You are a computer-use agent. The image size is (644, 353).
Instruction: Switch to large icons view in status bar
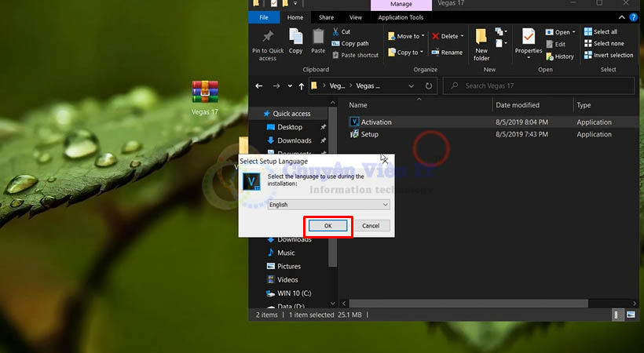point(631,315)
